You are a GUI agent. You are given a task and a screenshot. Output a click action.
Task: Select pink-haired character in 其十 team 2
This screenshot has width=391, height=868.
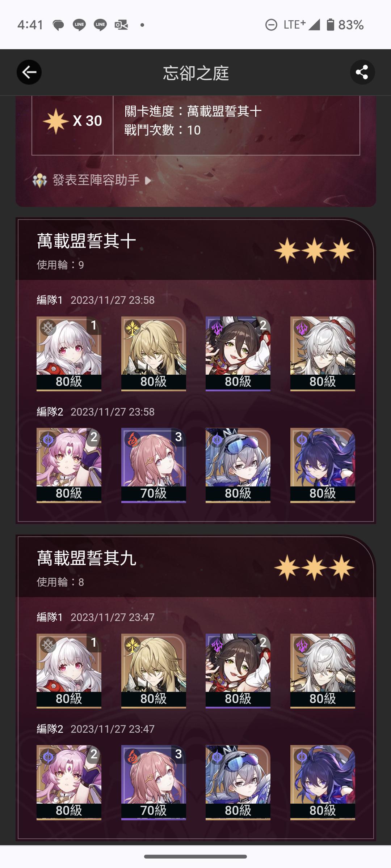click(69, 465)
